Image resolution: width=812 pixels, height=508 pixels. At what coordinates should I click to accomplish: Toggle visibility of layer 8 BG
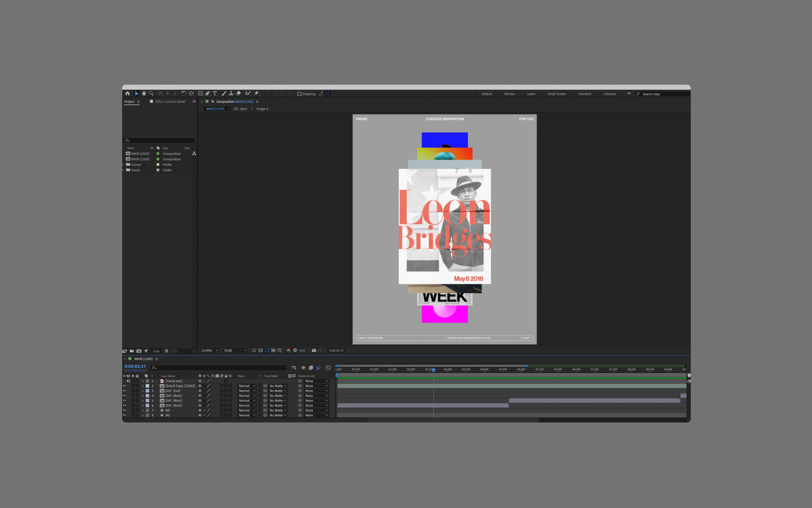(x=124, y=415)
